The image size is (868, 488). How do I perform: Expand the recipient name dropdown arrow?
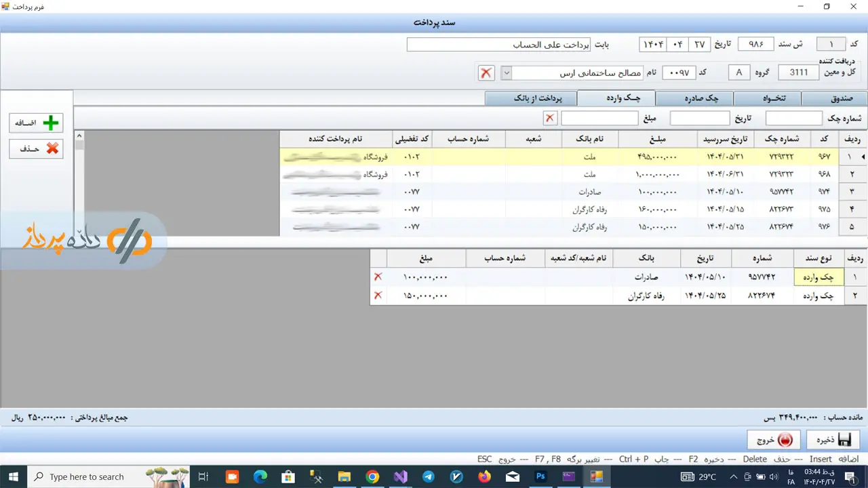(506, 73)
